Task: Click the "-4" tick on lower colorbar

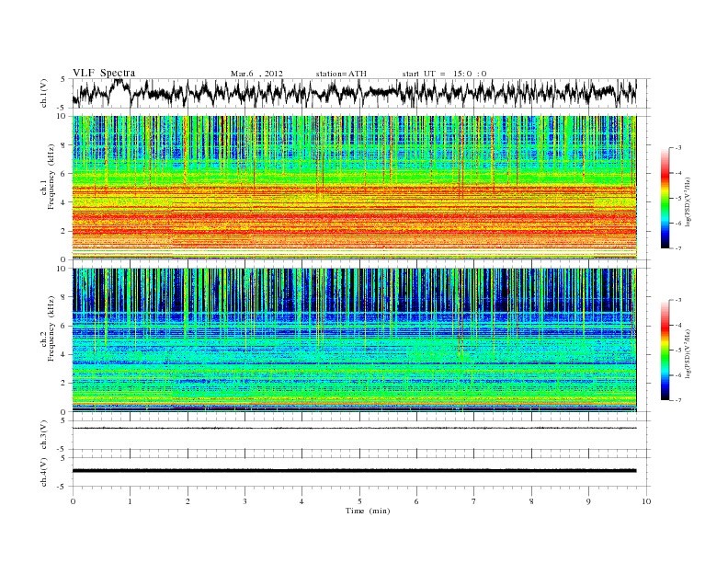Action: (x=678, y=325)
